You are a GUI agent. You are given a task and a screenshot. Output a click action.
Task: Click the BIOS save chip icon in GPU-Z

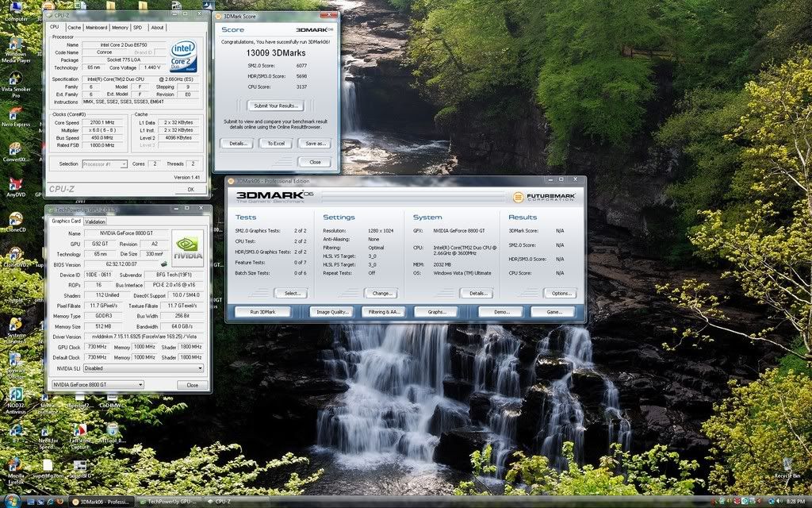[x=164, y=264]
